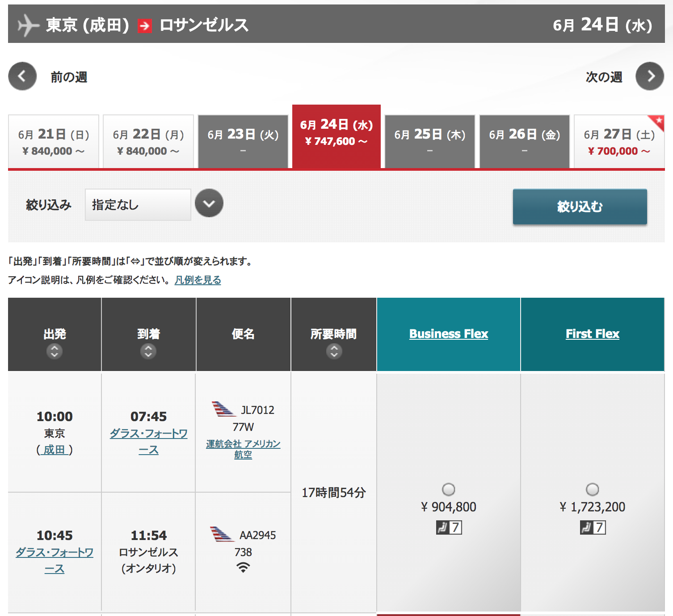The image size is (673, 616).
Task: Go to next week with right arrow
Action: (x=650, y=76)
